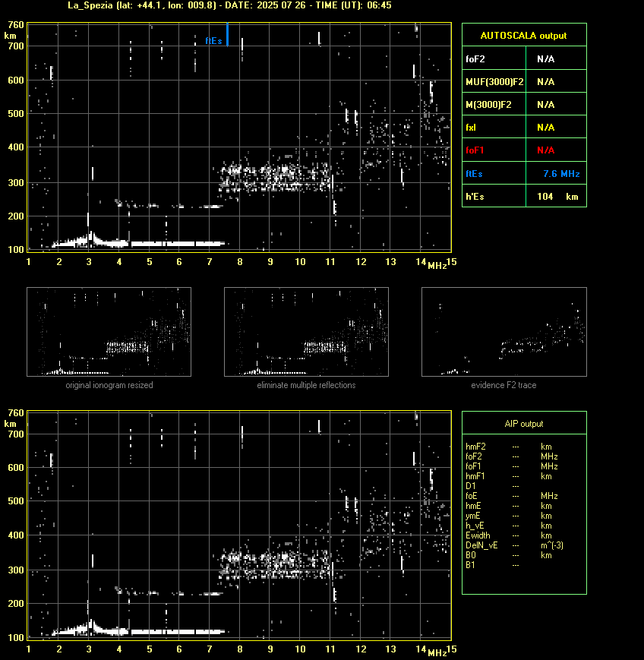644x660 pixels.
Task: Open the evidence F2 trace thumbnail
Action: 504,332
